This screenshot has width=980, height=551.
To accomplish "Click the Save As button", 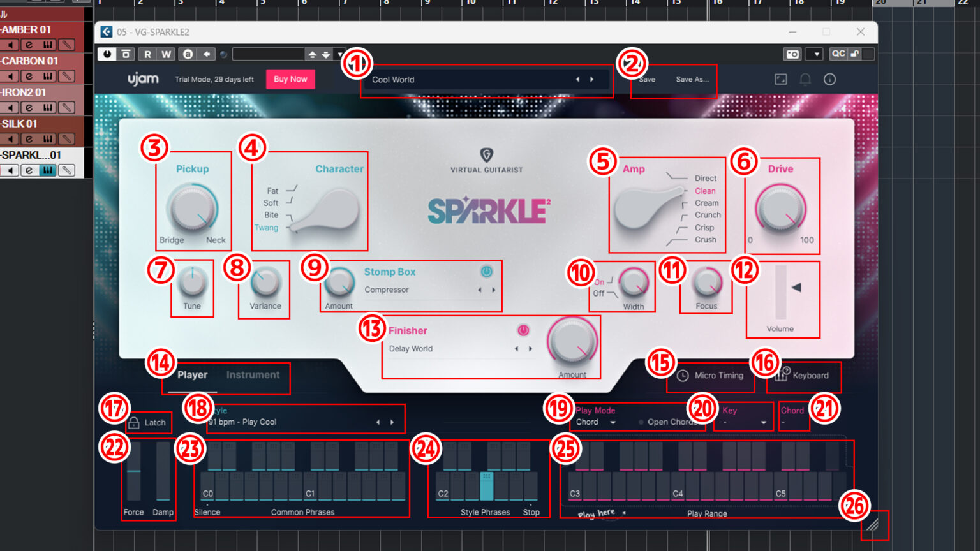I will 692,79.
